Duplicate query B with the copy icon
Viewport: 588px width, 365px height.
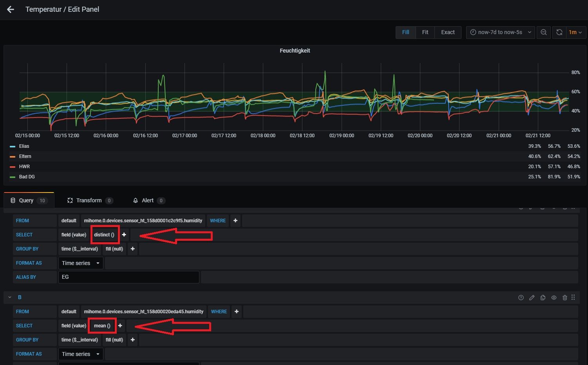543,298
